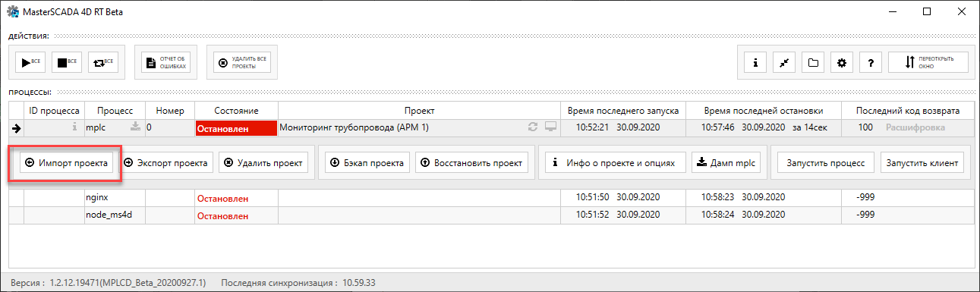The image size is (980, 292).
Task: Click Дамп mplc button
Action: 726,162
